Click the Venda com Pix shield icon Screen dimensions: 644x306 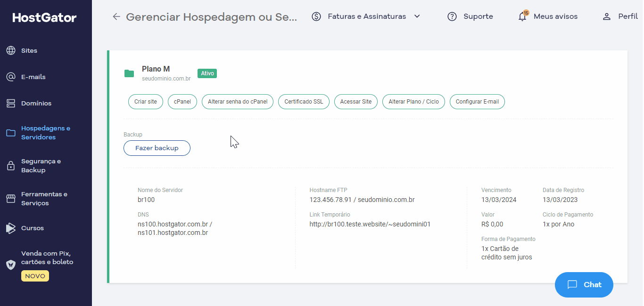pyautogui.click(x=11, y=265)
